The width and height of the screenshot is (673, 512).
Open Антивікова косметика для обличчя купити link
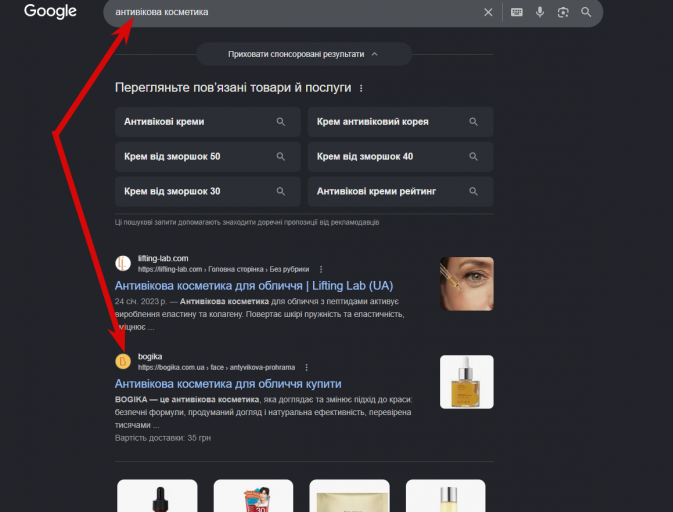click(x=228, y=384)
